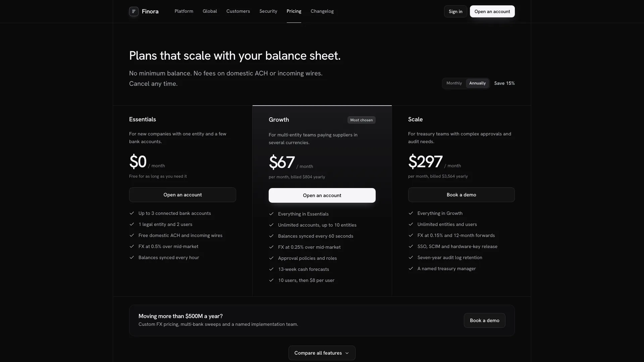Viewport: 644px width, 362px height.
Task: Click checkmark beside 10 users, then $8 per user
Action: [x=271, y=280]
